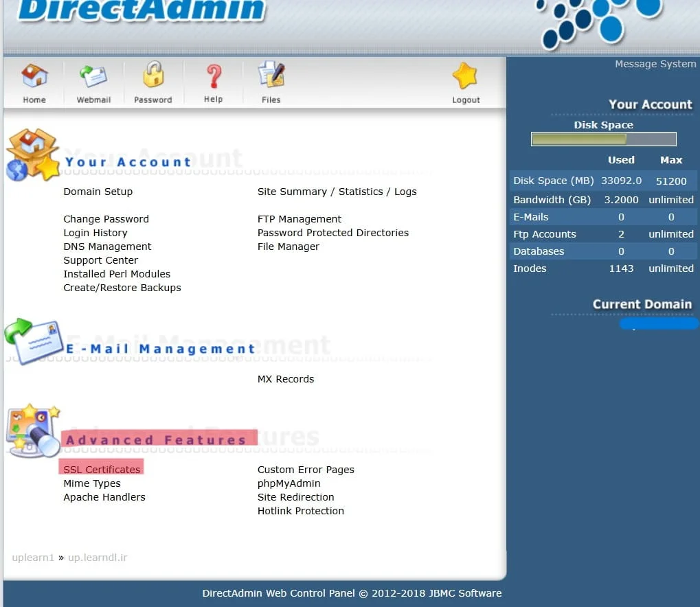
Task: Open phpMyAdmin
Action: point(289,483)
